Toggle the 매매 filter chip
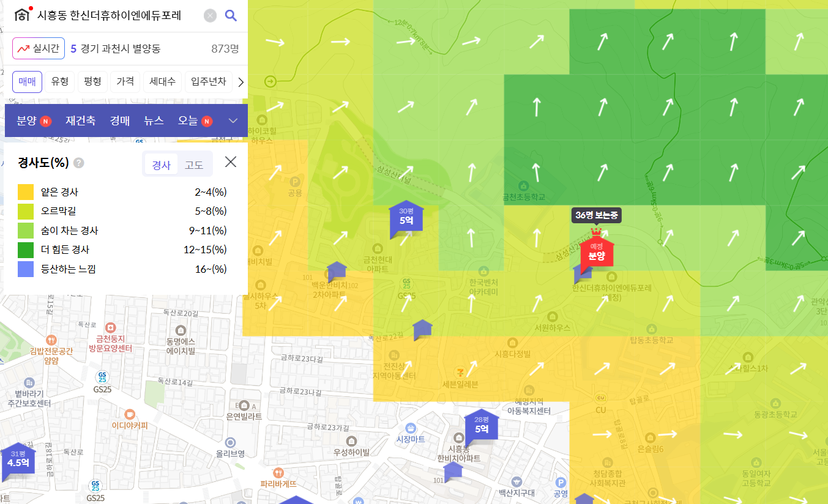This screenshot has height=504, width=828. pyautogui.click(x=27, y=82)
